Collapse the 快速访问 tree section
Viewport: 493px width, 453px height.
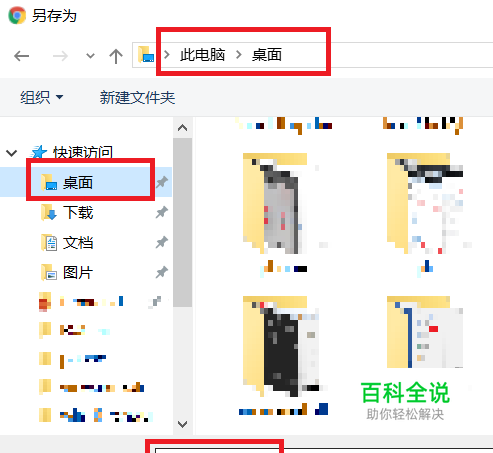click(12, 153)
